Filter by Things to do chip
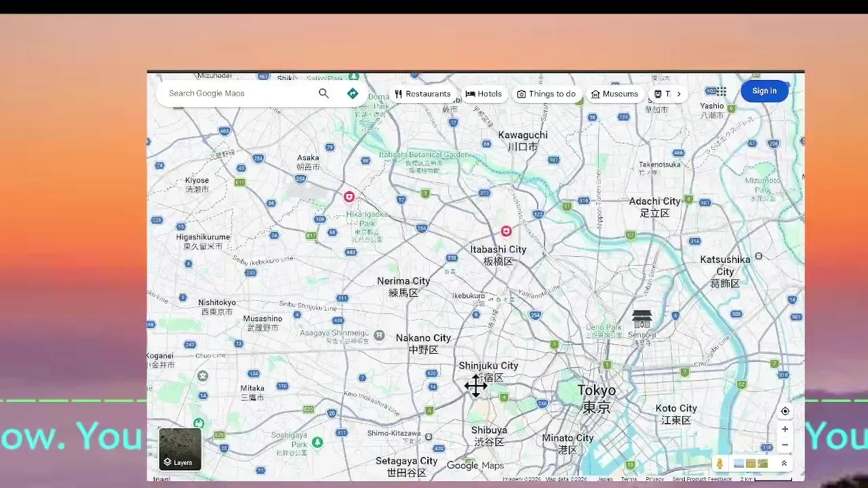The image size is (868, 488). click(546, 94)
